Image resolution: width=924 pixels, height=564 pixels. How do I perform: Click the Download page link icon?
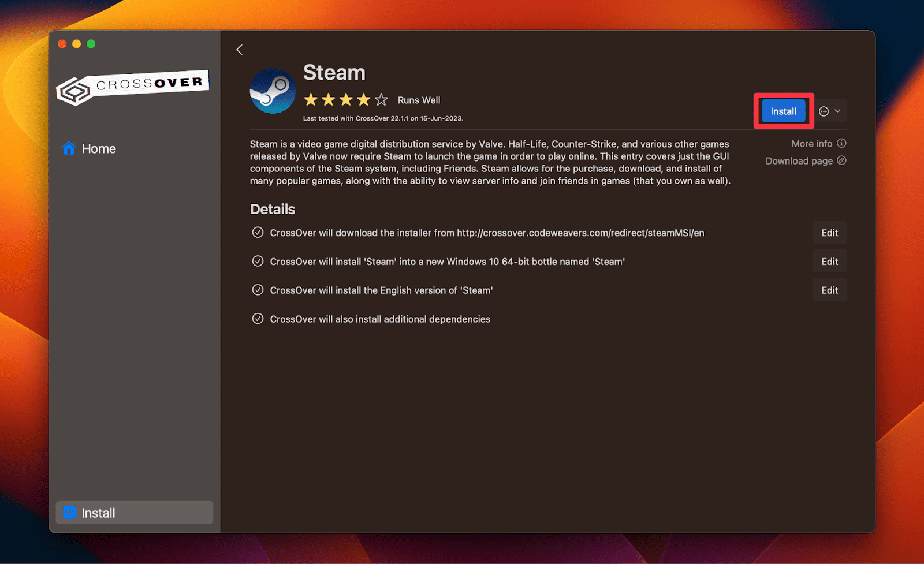tap(841, 160)
